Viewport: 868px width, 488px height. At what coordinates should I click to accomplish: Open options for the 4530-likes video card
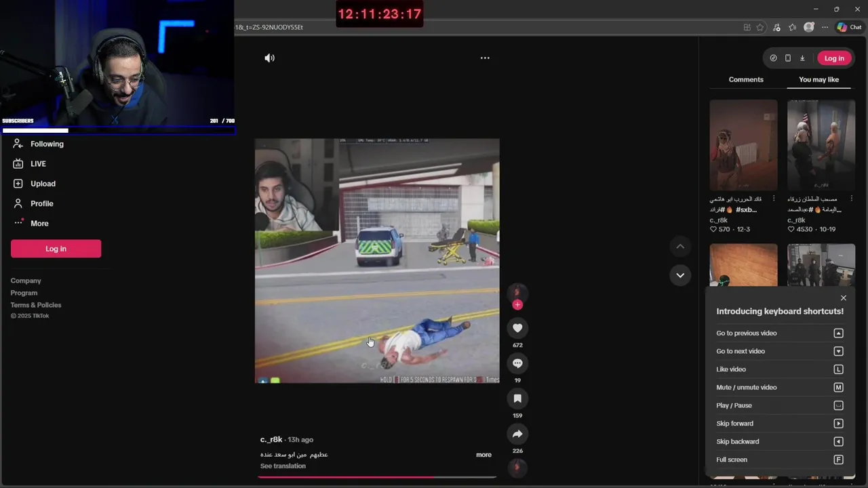[x=852, y=199]
